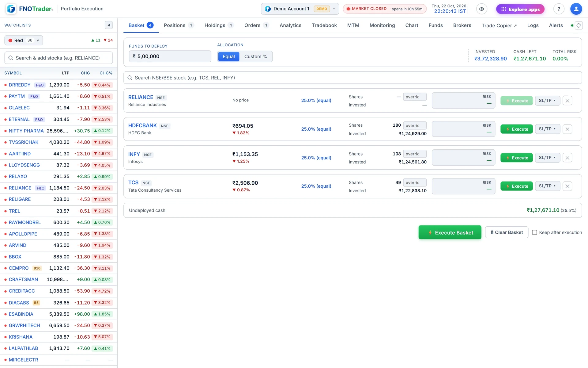This screenshot has width=588, height=368.
Task: Click the HDFCBANK shares override field
Action: 415,125
